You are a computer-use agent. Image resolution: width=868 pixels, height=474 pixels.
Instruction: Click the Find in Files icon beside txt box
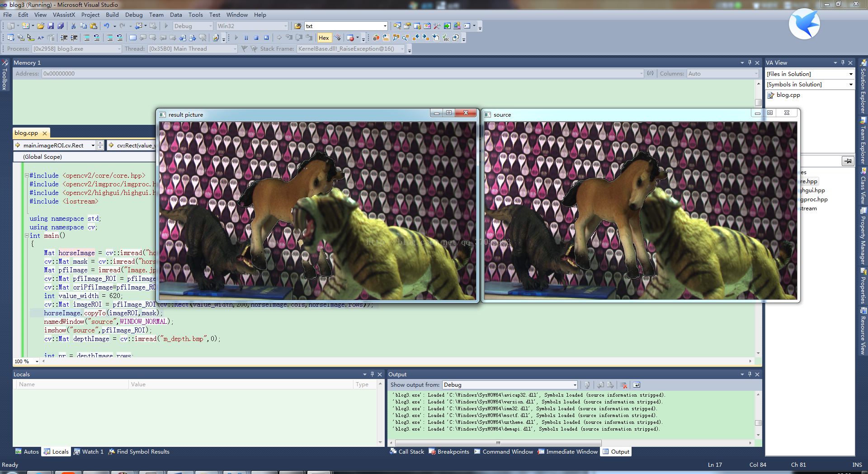click(x=297, y=26)
